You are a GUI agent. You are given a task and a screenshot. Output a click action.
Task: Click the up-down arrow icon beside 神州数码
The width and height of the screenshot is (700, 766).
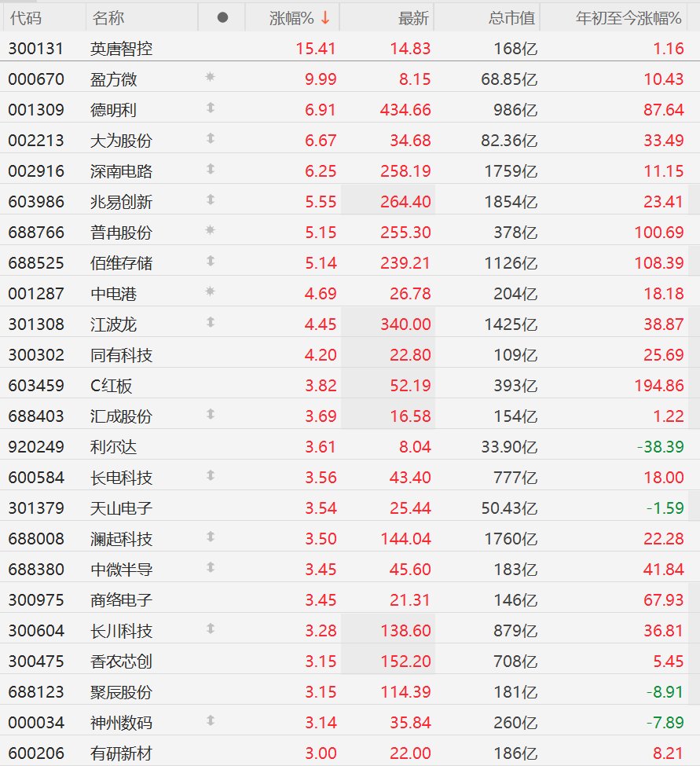click(x=210, y=721)
